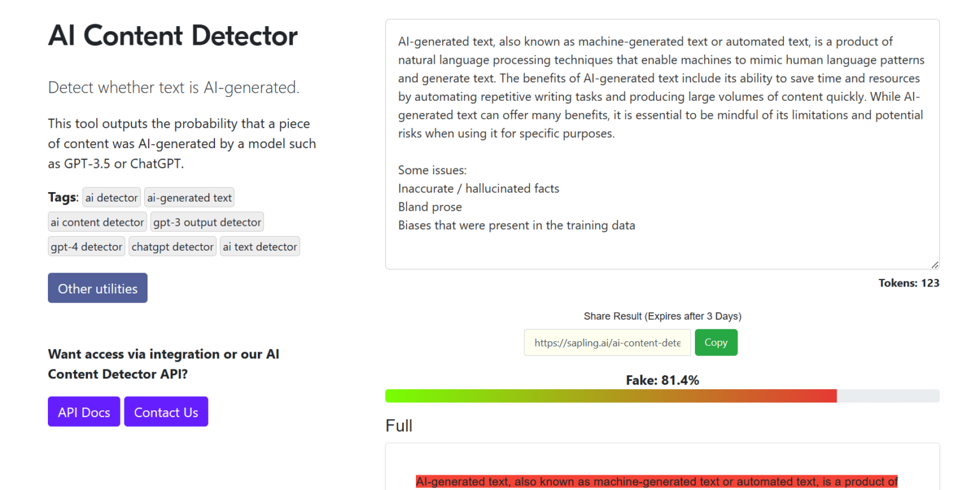The image size is (980, 490).
Task: Click the textarea resize handle
Action: tap(935, 264)
